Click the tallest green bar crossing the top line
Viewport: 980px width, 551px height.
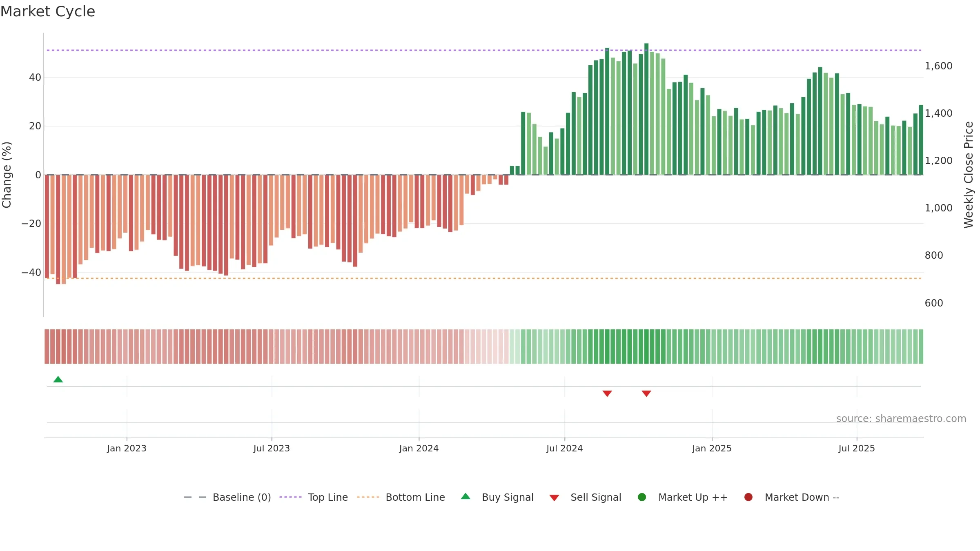tap(646, 109)
